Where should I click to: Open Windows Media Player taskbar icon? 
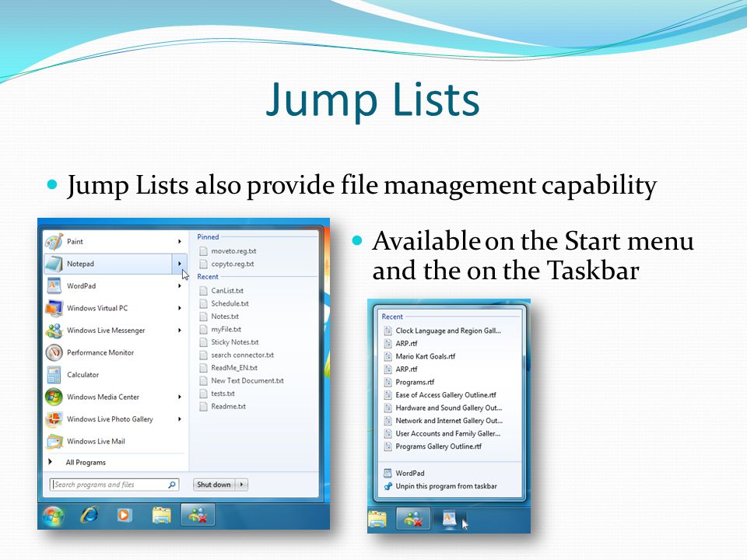pos(124,515)
